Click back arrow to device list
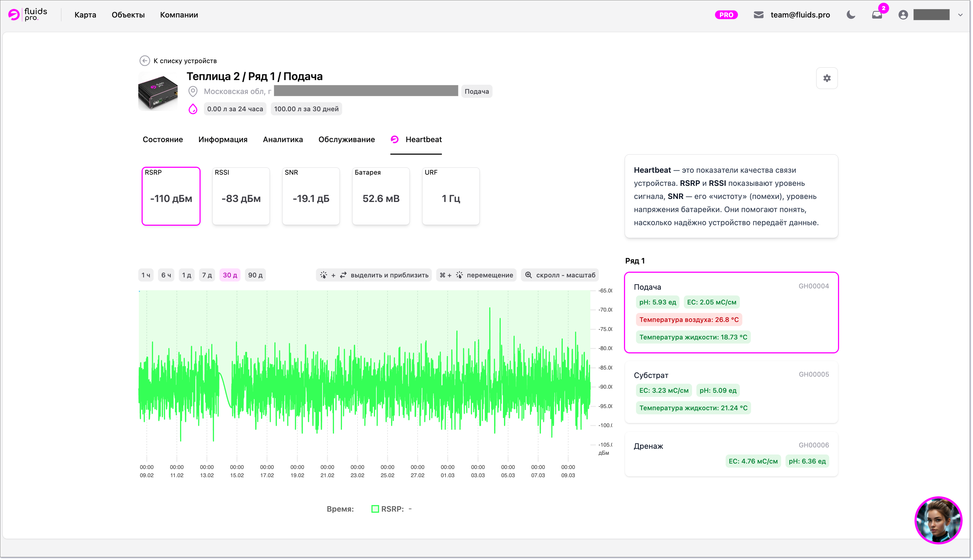Viewport: 973px width, 560px height. [x=145, y=61]
